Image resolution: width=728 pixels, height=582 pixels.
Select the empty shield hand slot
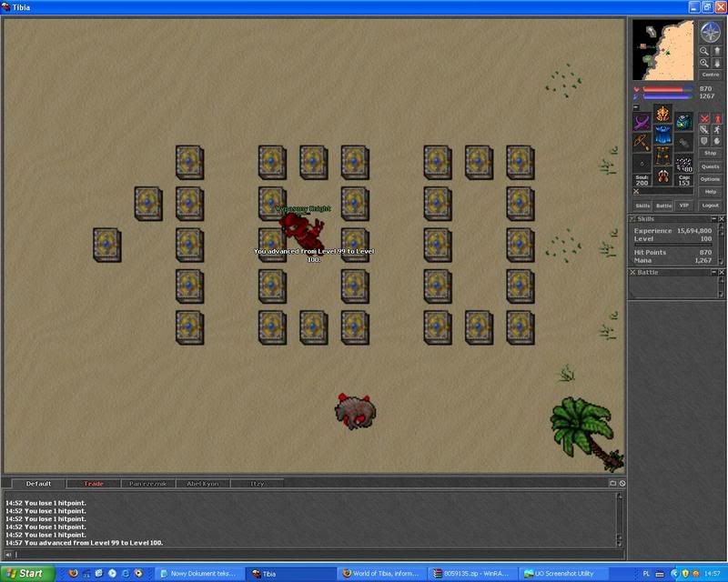pos(683,143)
